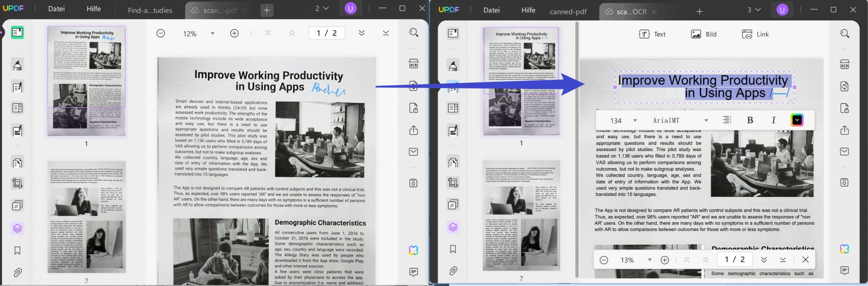
Task: Expand the font size 134 dropdown
Action: pyautogui.click(x=635, y=120)
